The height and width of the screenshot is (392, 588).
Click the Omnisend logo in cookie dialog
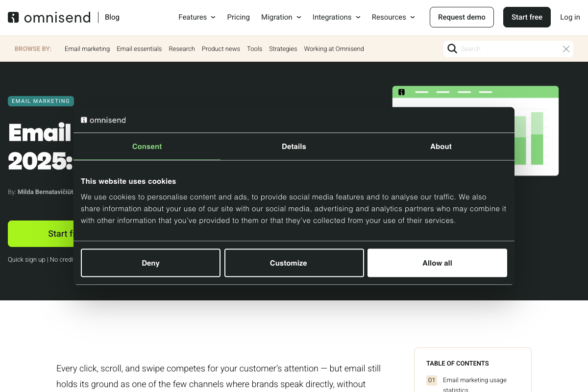pos(103,120)
